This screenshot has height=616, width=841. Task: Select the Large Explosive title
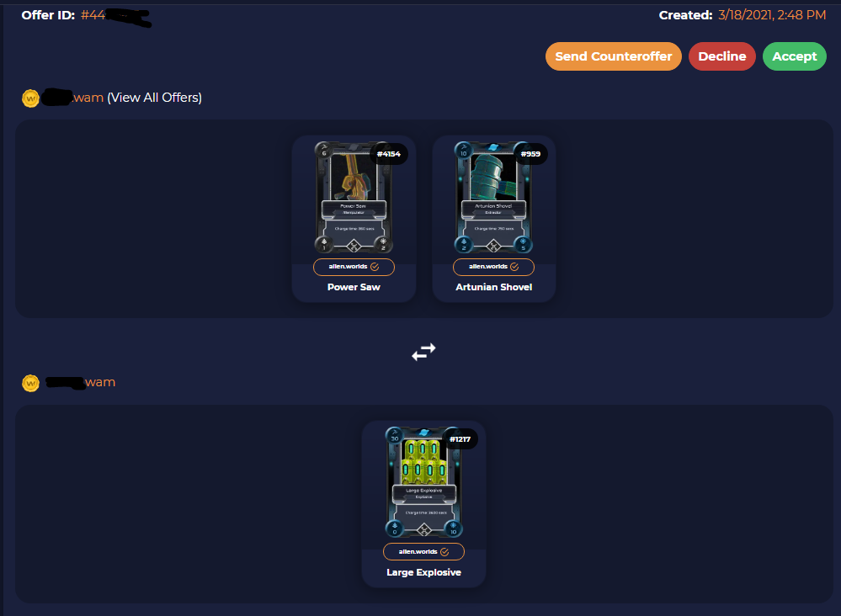click(x=423, y=572)
